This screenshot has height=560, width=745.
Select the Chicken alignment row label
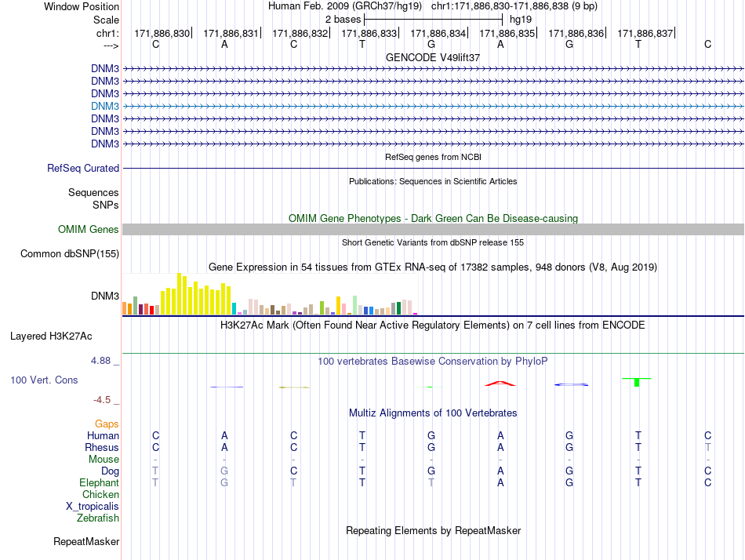(x=100, y=494)
